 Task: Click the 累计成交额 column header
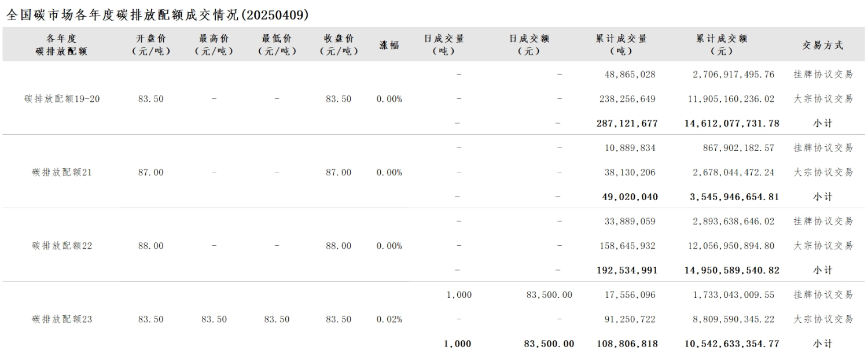(722, 45)
